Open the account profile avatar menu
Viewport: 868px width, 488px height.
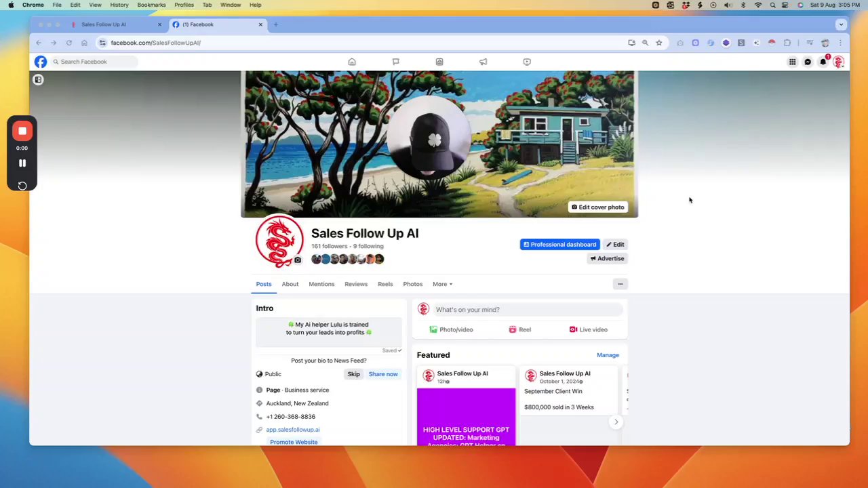pos(839,62)
